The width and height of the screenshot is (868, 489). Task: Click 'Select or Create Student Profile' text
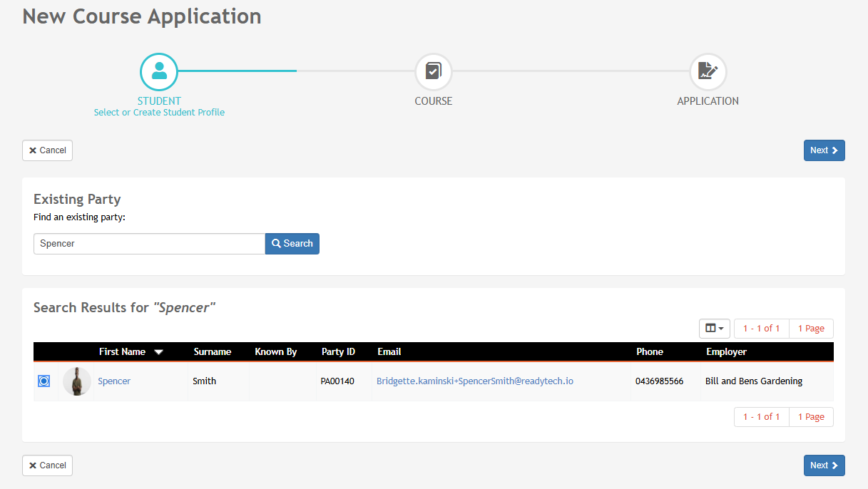coord(159,113)
